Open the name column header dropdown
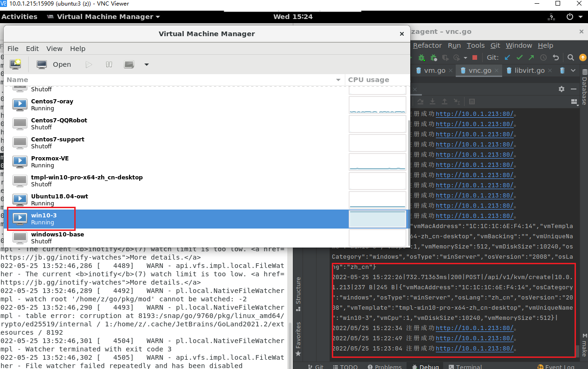 (338, 80)
